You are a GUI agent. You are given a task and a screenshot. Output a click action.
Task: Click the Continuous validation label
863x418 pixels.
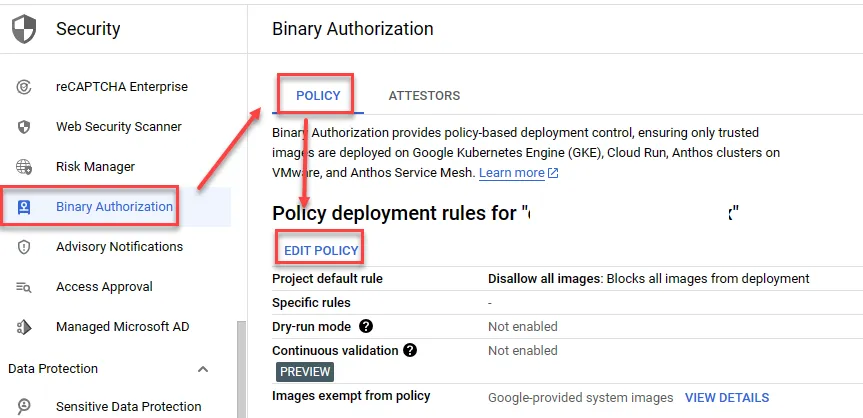tap(335, 350)
